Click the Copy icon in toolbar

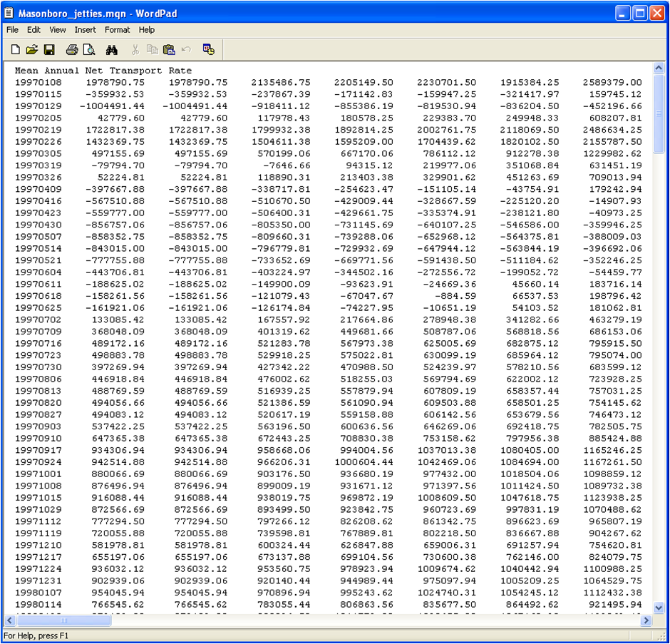click(152, 50)
